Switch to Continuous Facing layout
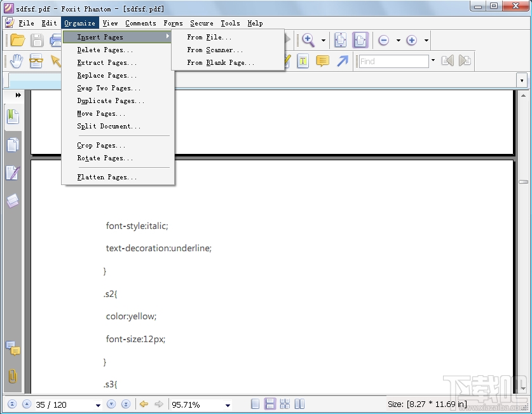 point(285,404)
